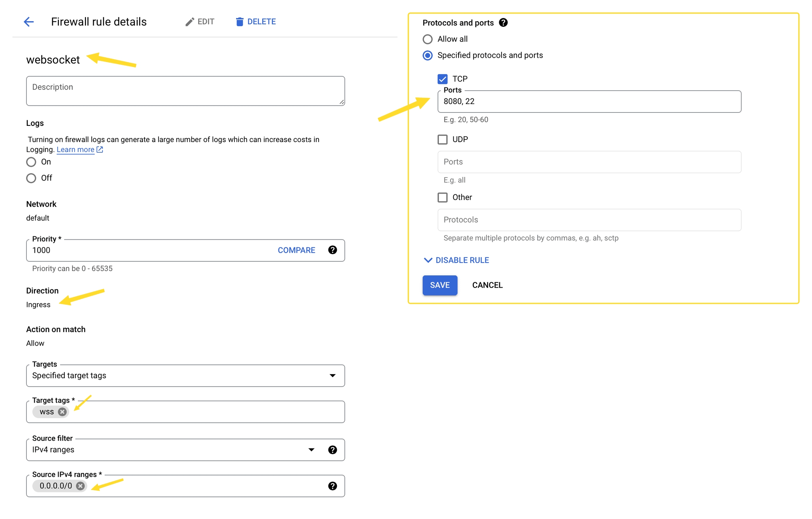Uncheck the TCP checkbox
The height and width of the screenshot is (519, 812).
[x=443, y=79]
